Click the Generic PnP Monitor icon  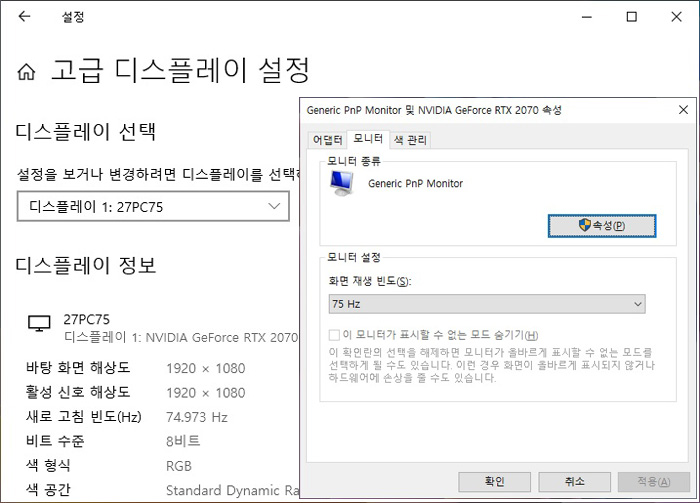pyautogui.click(x=342, y=183)
